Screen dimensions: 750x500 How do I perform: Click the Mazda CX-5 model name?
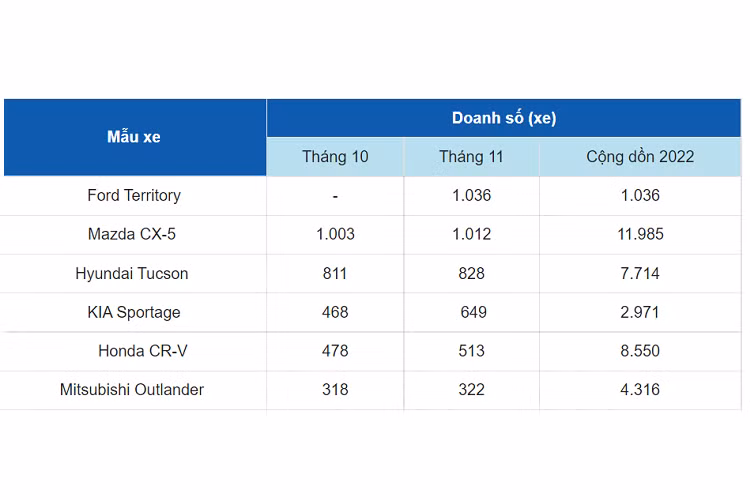(134, 234)
